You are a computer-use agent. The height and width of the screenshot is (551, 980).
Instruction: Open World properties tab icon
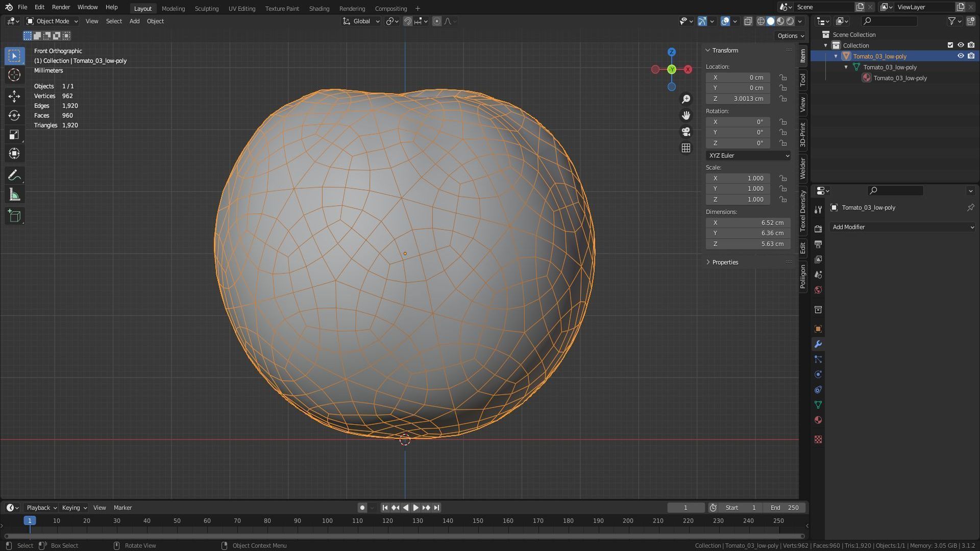point(818,290)
